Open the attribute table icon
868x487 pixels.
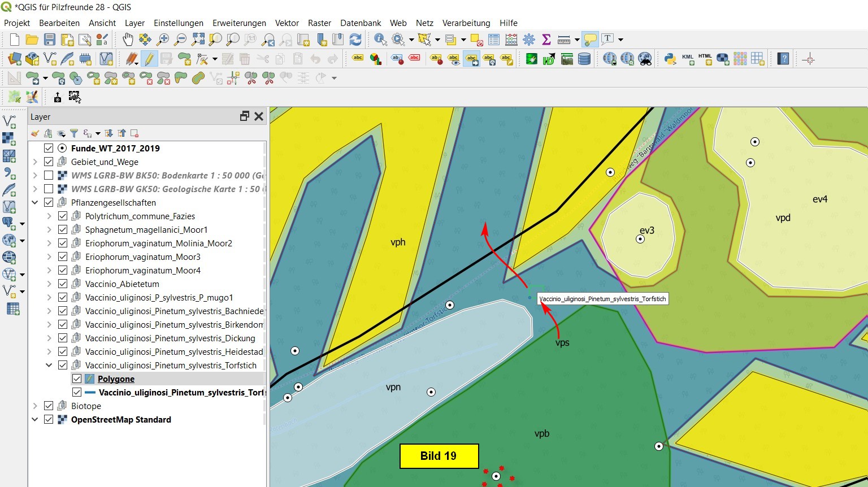[494, 40]
